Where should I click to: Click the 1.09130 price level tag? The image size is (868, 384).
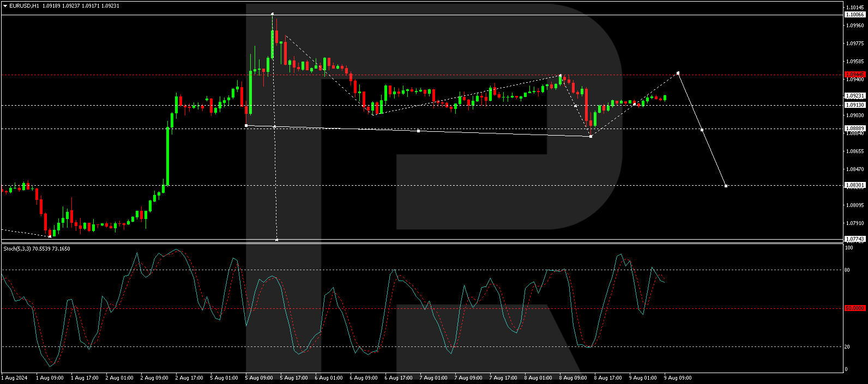(x=854, y=105)
